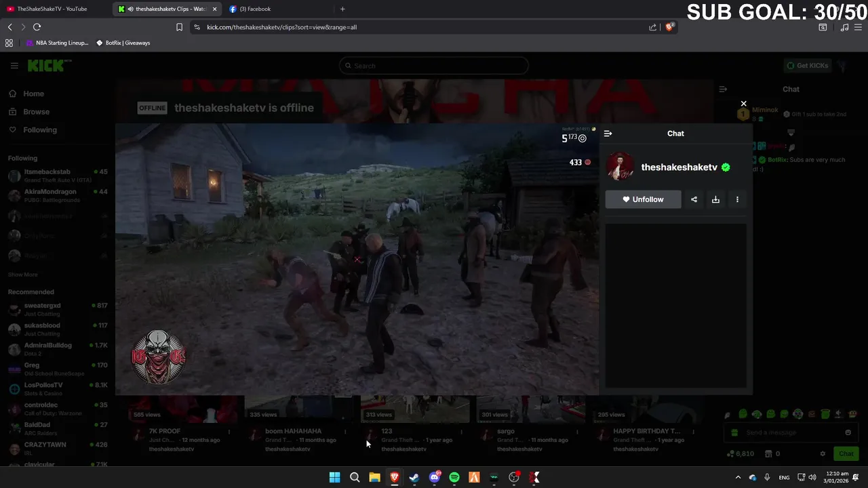Open options for the boom HAHAHAHA clip

[x=345, y=432]
